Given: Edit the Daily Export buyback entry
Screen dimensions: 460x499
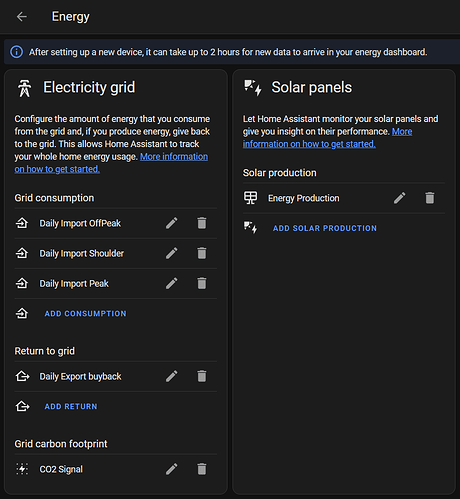Looking at the screenshot, I should [x=172, y=376].
